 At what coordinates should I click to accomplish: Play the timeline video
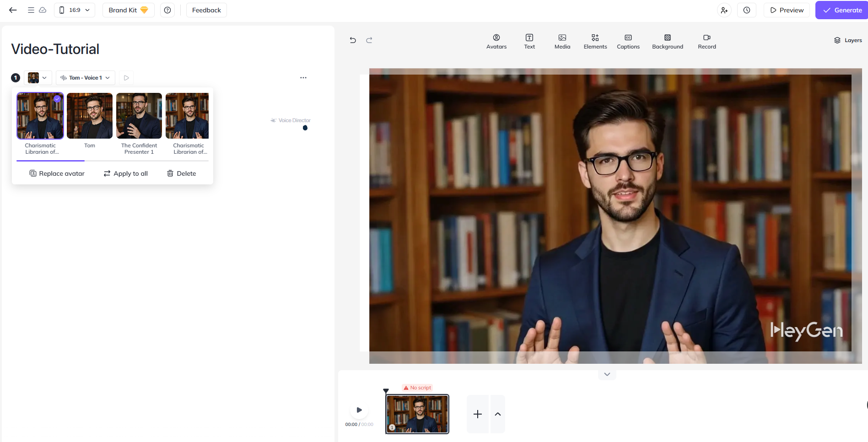(359, 410)
